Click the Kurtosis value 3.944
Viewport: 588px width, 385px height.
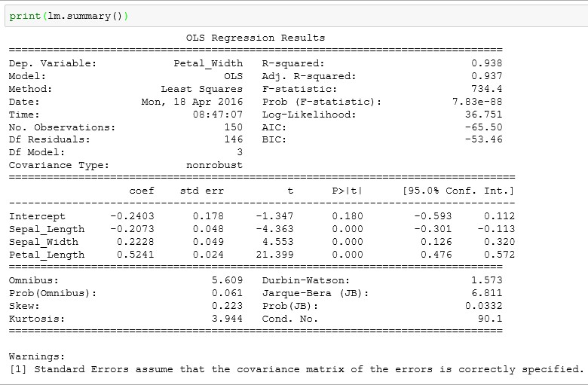click(x=227, y=319)
